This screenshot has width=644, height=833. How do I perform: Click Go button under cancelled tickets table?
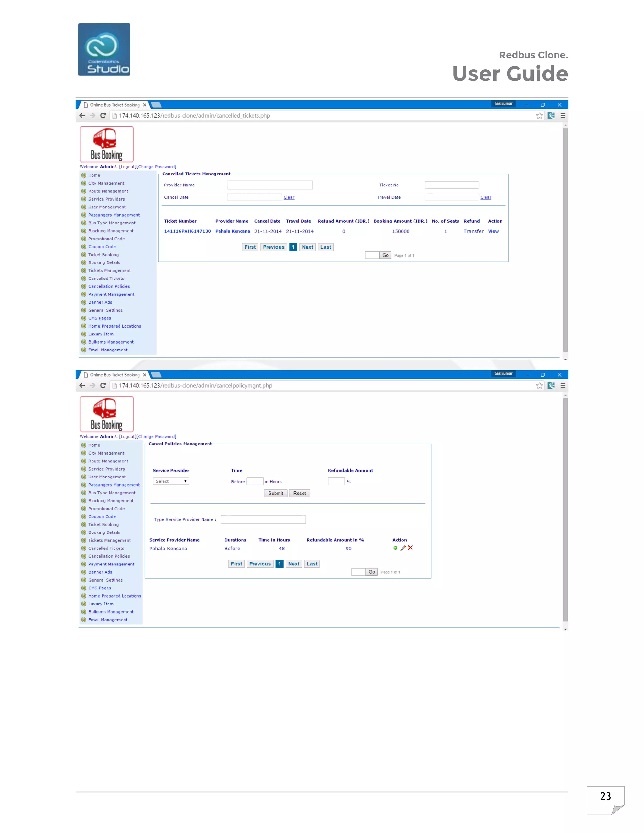pos(385,256)
